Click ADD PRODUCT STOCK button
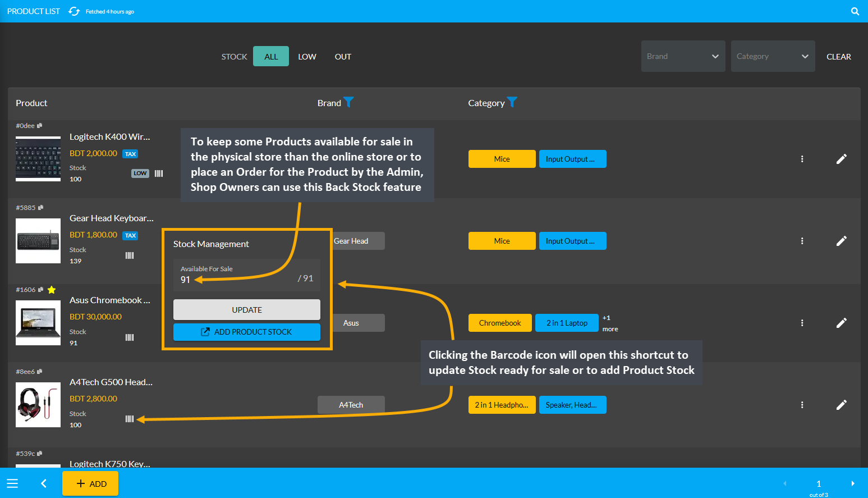The width and height of the screenshot is (868, 498). [247, 332]
